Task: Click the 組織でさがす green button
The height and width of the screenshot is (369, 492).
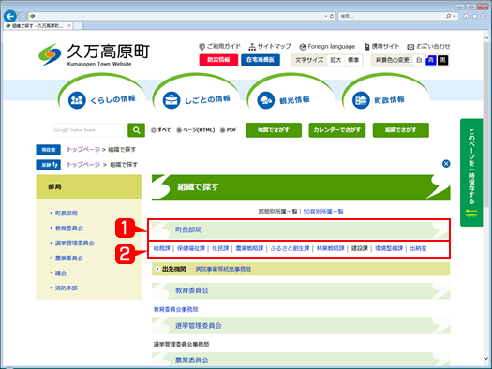Action: 401,130
